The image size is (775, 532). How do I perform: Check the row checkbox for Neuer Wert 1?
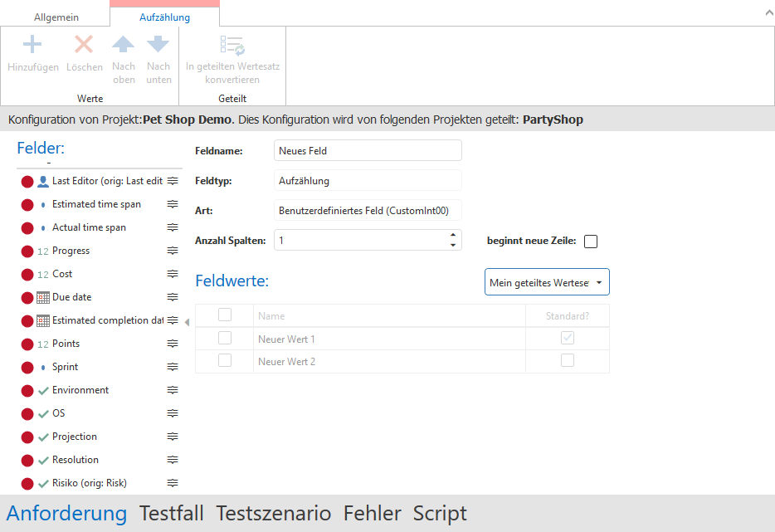pyautogui.click(x=225, y=339)
